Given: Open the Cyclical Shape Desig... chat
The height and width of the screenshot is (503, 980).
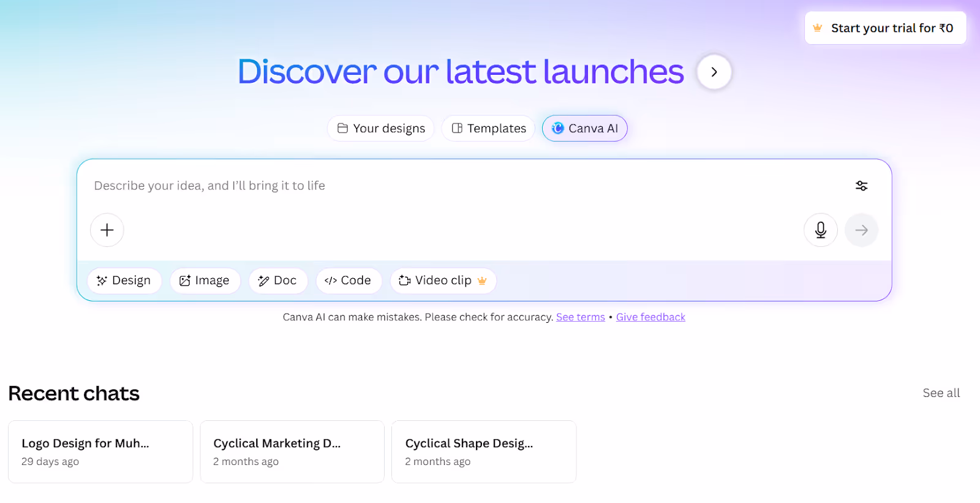Looking at the screenshot, I should coord(484,452).
